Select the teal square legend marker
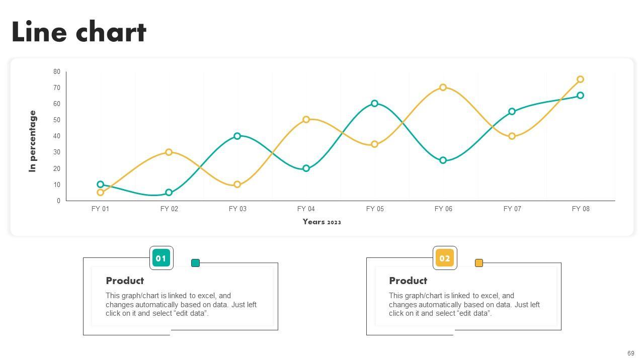Screen dimensions: 644x362 click(196, 263)
